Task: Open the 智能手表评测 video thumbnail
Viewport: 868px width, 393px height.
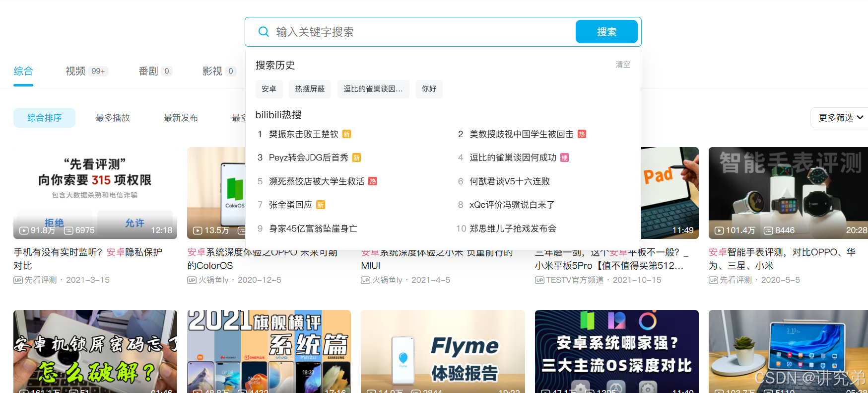Action: tap(788, 193)
